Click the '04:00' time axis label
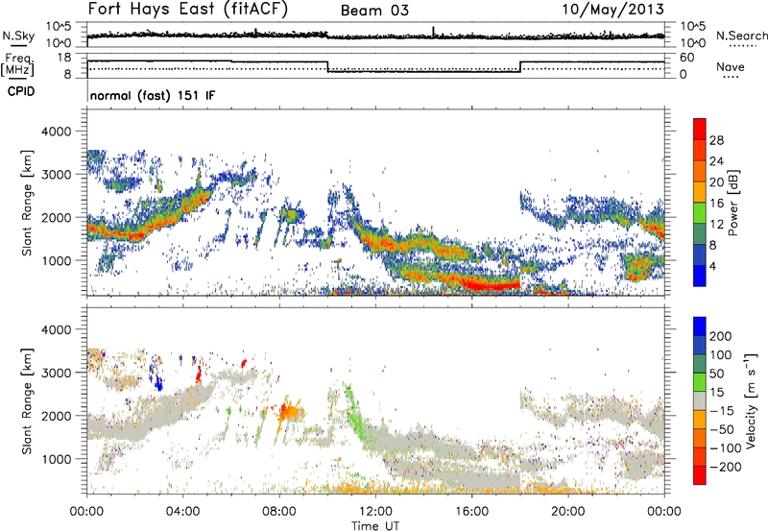 183,512
